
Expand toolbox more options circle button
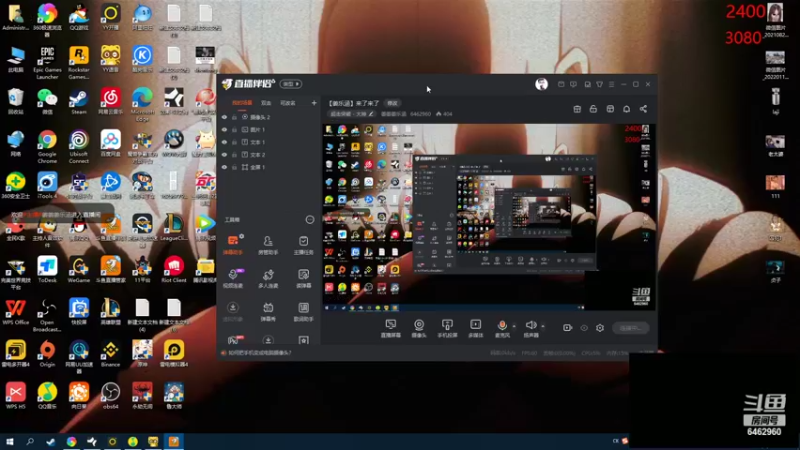(x=310, y=219)
